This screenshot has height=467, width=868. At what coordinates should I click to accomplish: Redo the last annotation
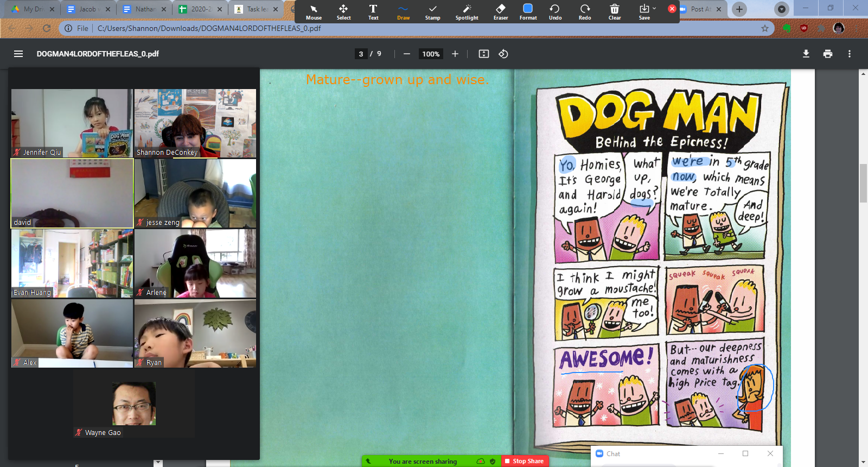click(585, 11)
